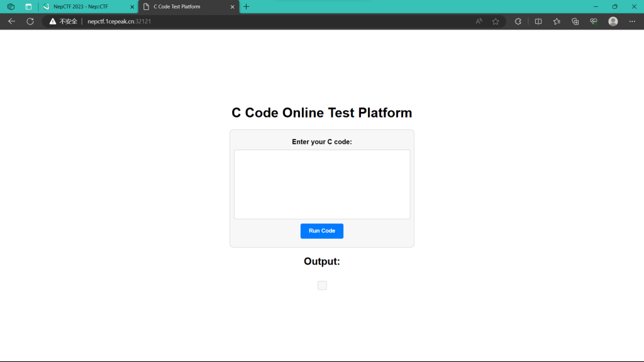This screenshot has height=362, width=644.
Task: Open the favorites list icon
Action: point(557,21)
